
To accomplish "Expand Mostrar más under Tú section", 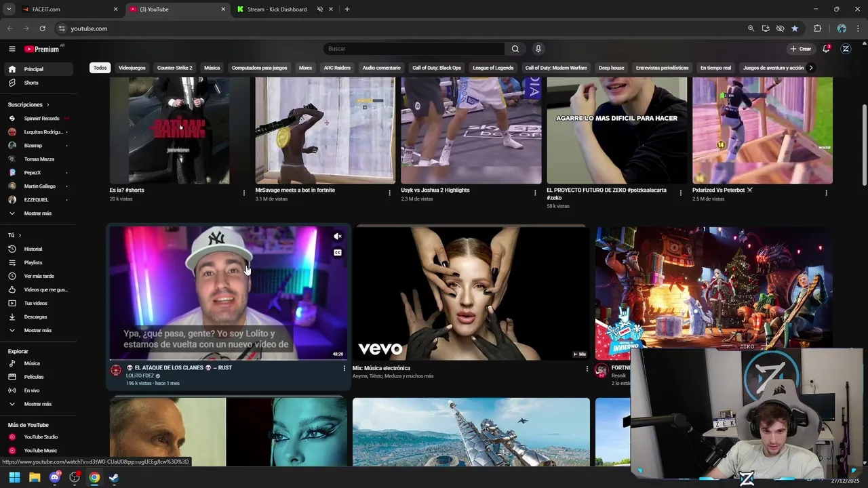I will coord(38,330).
